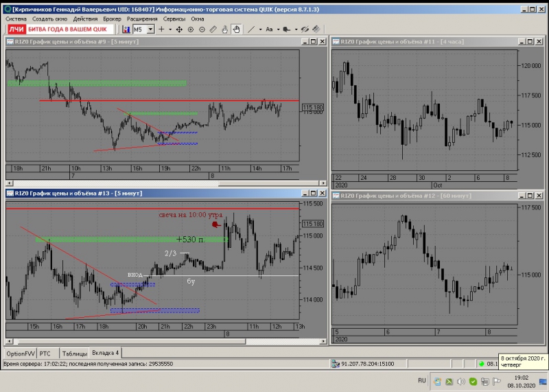Open the Действия menu
Viewport: 549px width, 392px height.
point(85,19)
